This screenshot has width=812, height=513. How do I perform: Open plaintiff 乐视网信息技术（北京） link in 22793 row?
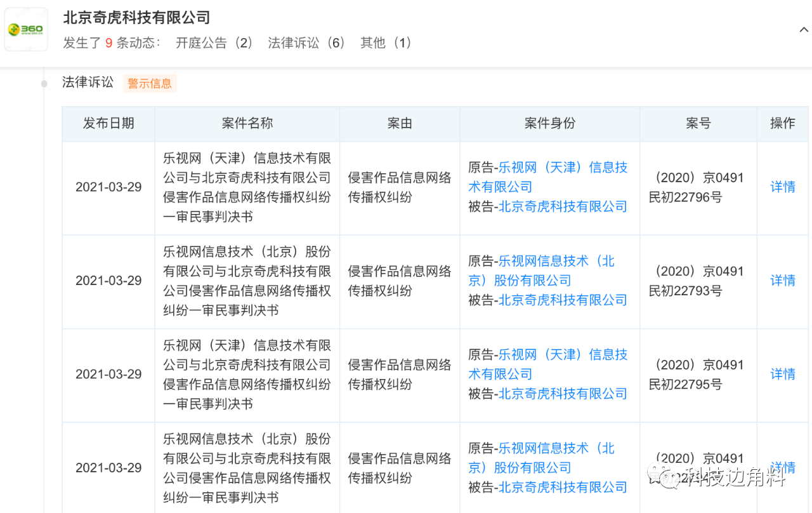(542, 270)
